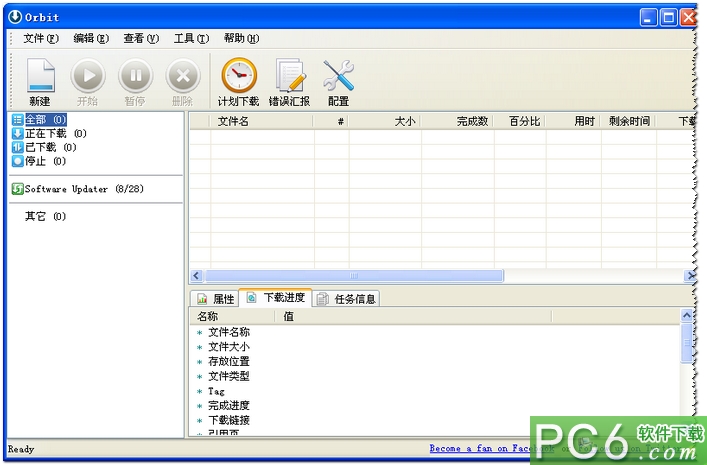
Task: Click the 名称 header in properties panel
Action: [232, 317]
